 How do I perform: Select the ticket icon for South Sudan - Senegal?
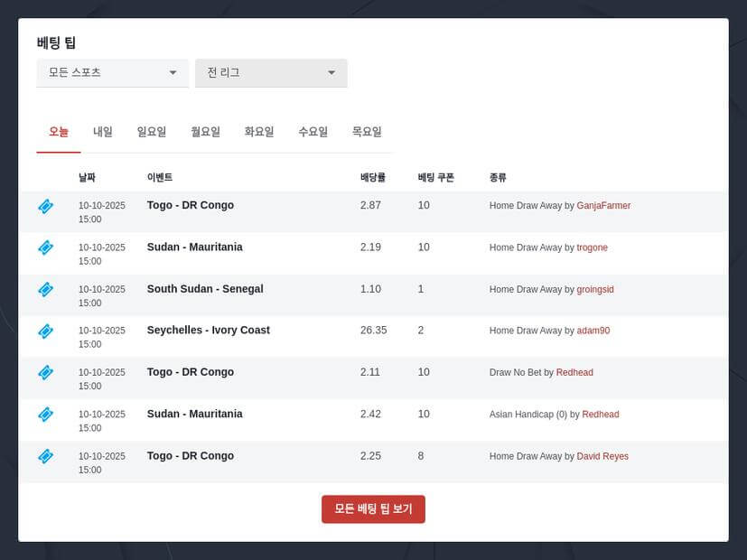tap(45, 290)
